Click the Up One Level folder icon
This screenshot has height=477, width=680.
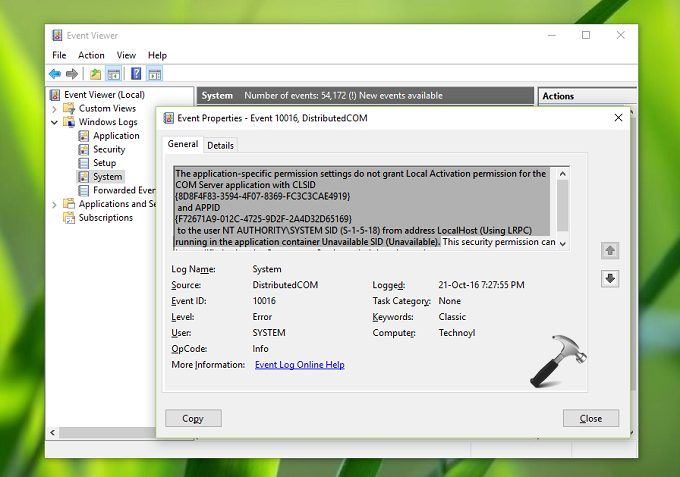[x=95, y=74]
